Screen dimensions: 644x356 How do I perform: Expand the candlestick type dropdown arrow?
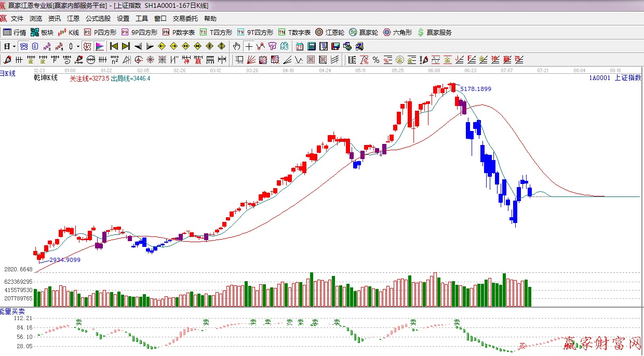coord(78,46)
